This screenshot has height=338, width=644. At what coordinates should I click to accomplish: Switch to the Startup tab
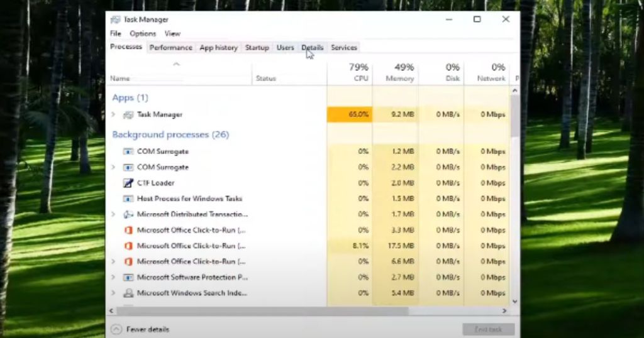click(257, 48)
